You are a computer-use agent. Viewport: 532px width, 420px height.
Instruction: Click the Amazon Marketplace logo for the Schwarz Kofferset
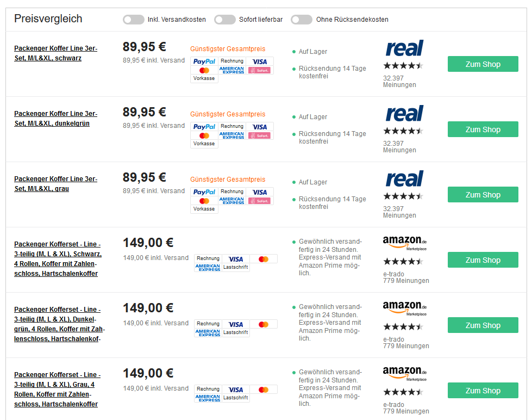[404, 242]
